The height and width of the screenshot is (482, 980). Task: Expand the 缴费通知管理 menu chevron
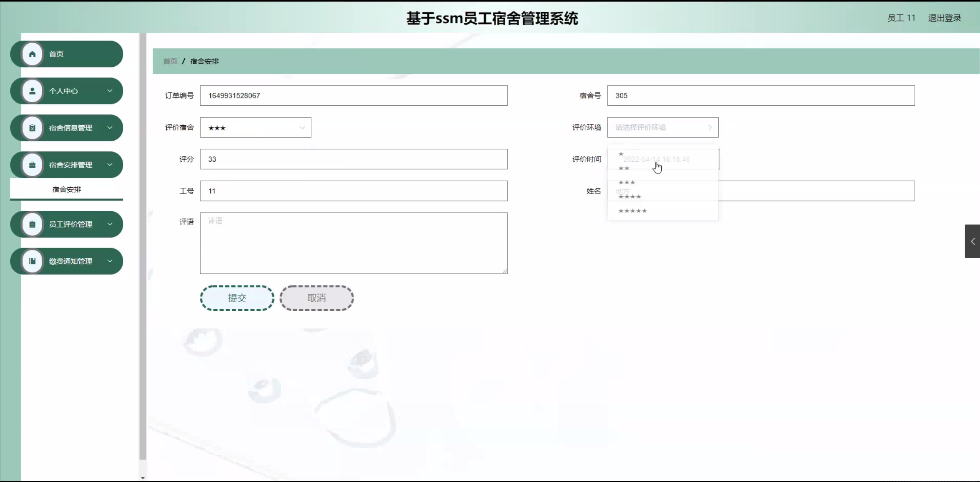click(x=110, y=261)
